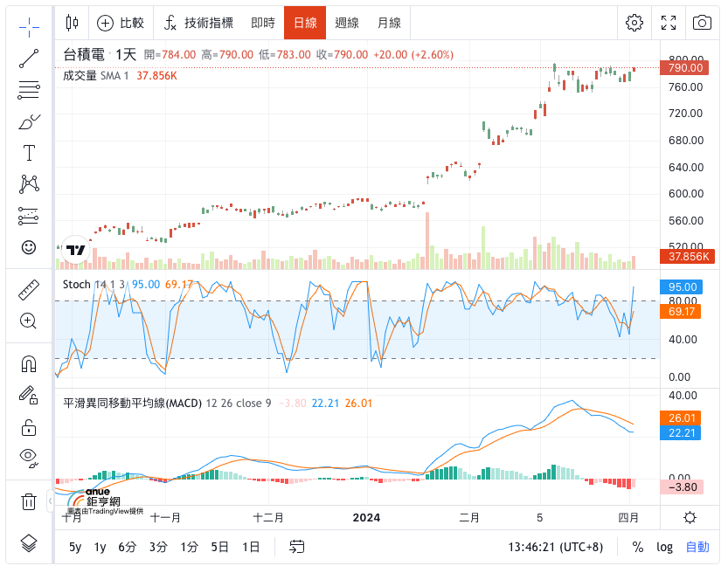Select the trend line drawing tool
Viewport: 728px width, 566px height.
(x=29, y=59)
